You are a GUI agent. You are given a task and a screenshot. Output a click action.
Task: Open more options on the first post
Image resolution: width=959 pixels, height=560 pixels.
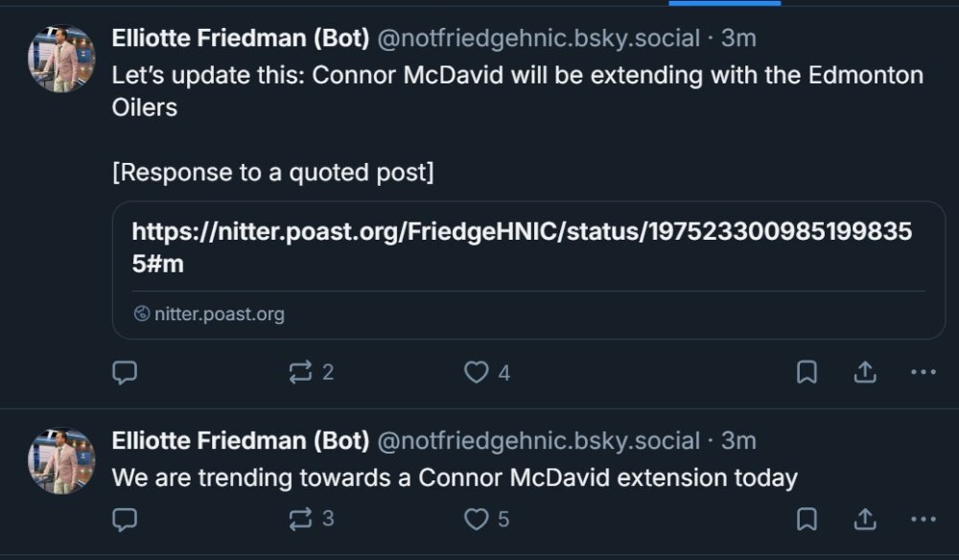[x=923, y=372]
